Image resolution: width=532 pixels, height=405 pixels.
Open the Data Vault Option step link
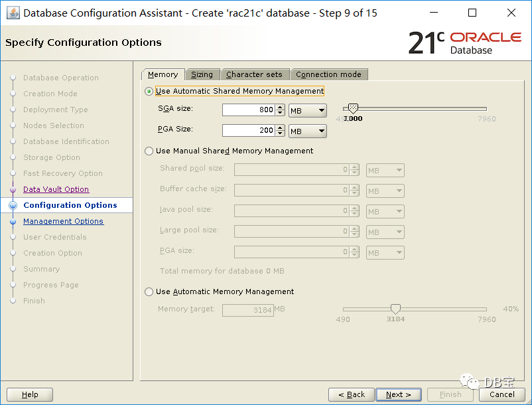56,189
